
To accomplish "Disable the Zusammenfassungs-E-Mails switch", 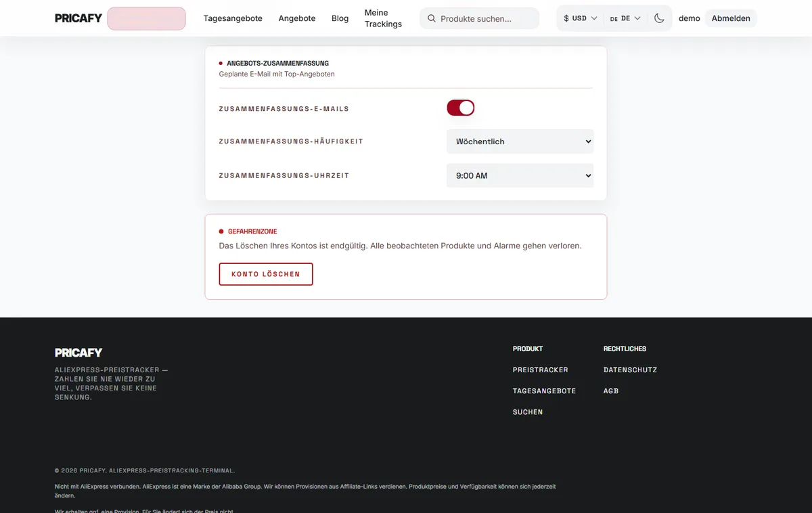I will (x=460, y=108).
